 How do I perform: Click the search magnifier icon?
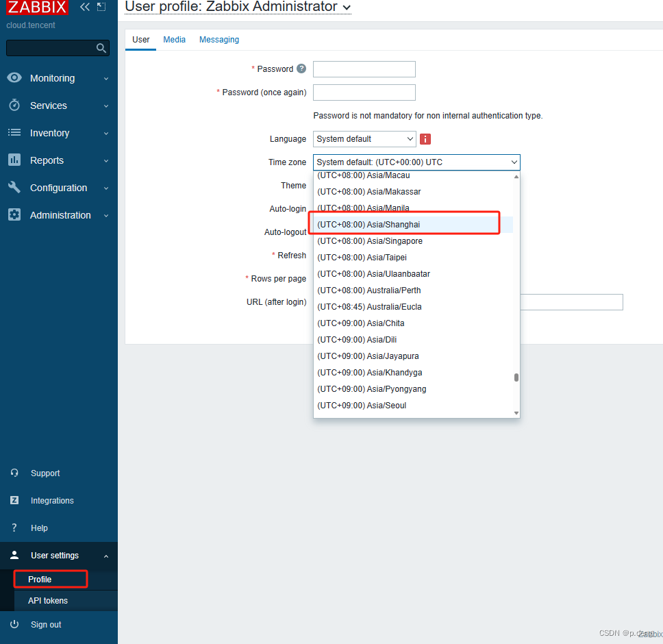(x=101, y=48)
